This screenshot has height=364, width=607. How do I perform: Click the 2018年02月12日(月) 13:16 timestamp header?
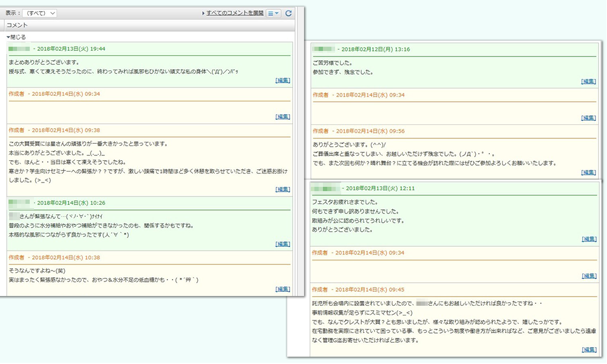375,49
